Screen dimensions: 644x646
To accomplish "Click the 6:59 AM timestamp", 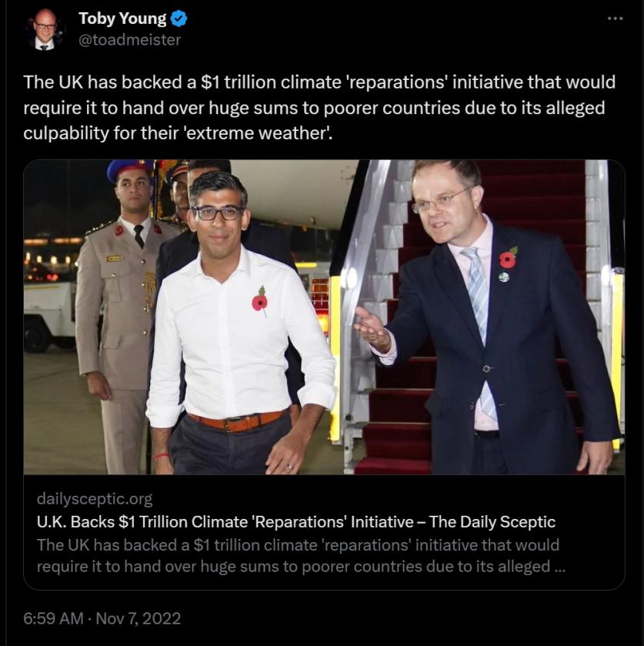I will pyautogui.click(x=53, y=618).
